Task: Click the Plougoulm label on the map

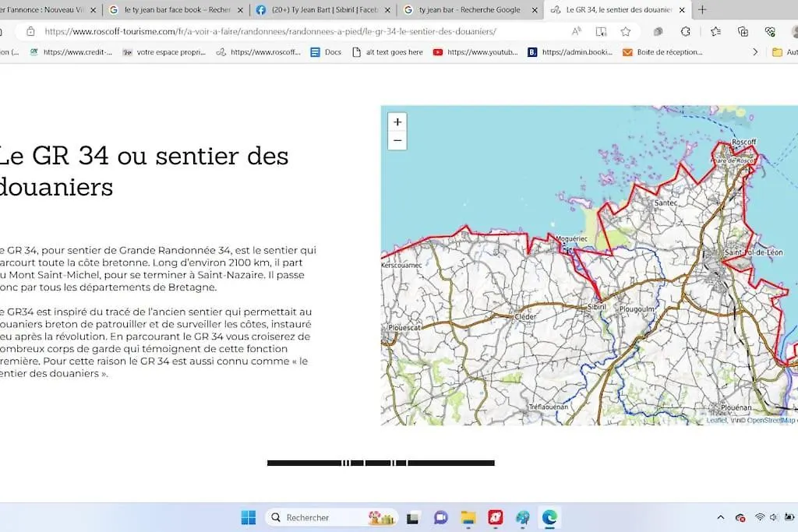Action: tap(637, 309)
